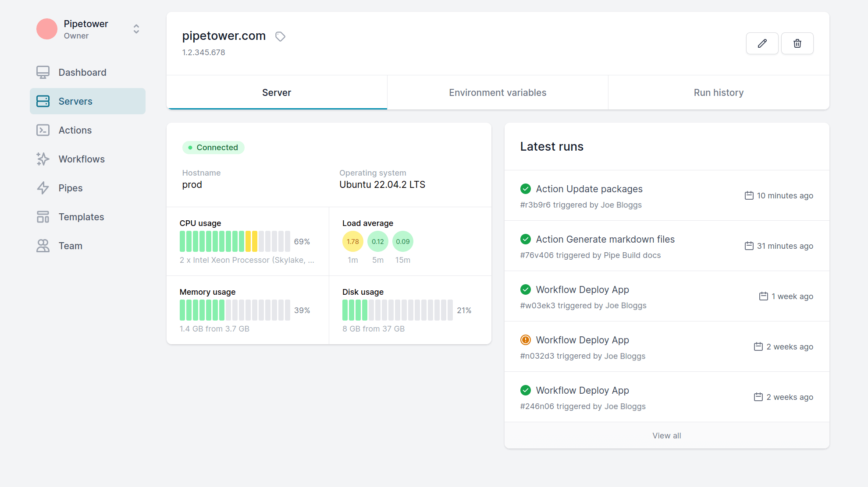Click the delete trash icon for pipetower.com
Image resolution: width=868 pixels, height=487 pixels.
[x=798, y=43]
